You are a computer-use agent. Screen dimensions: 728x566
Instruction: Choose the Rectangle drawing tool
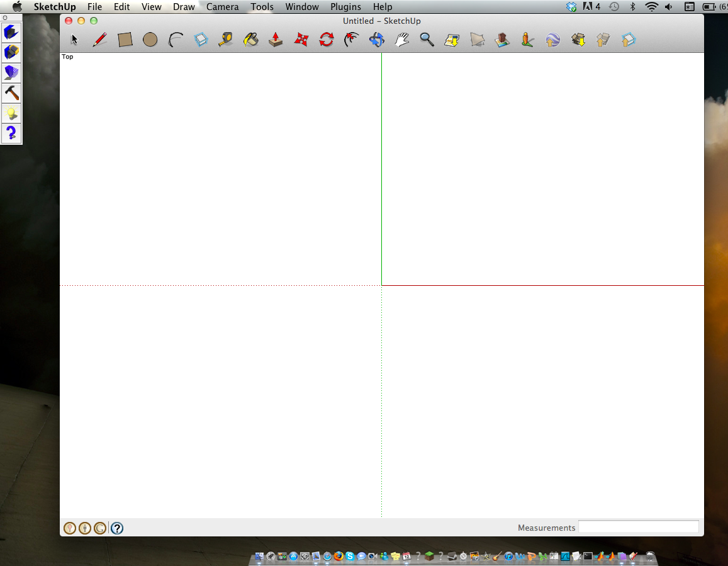[x=125, y=40]
